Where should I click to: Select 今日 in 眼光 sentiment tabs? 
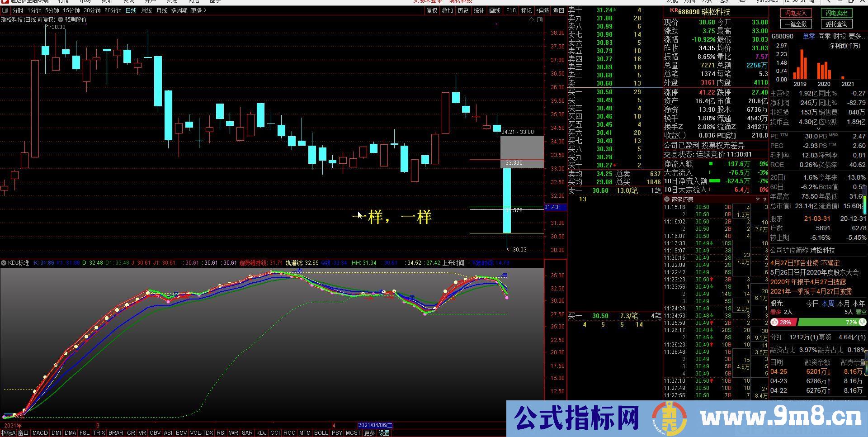tap(812, 304)
